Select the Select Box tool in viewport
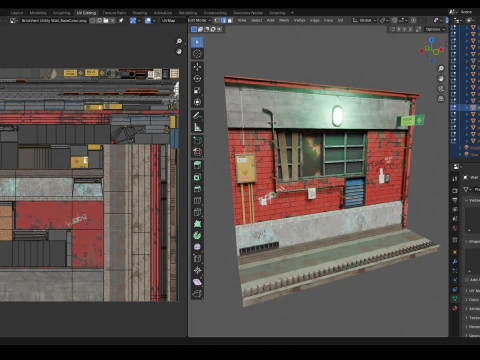 pos(197,42)
